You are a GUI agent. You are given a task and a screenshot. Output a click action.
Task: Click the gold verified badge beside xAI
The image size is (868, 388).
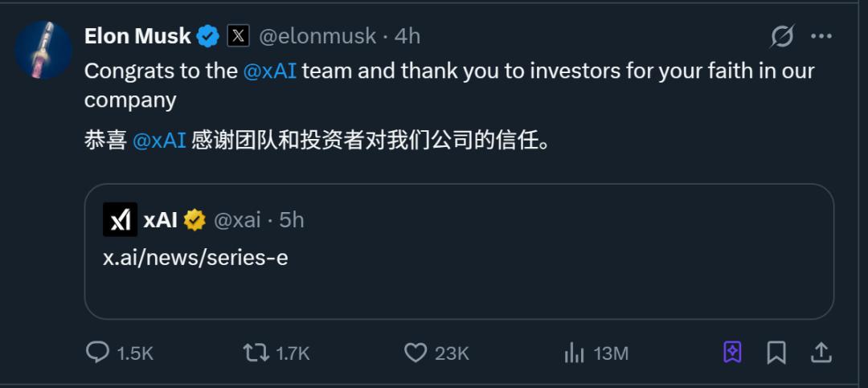194,220
